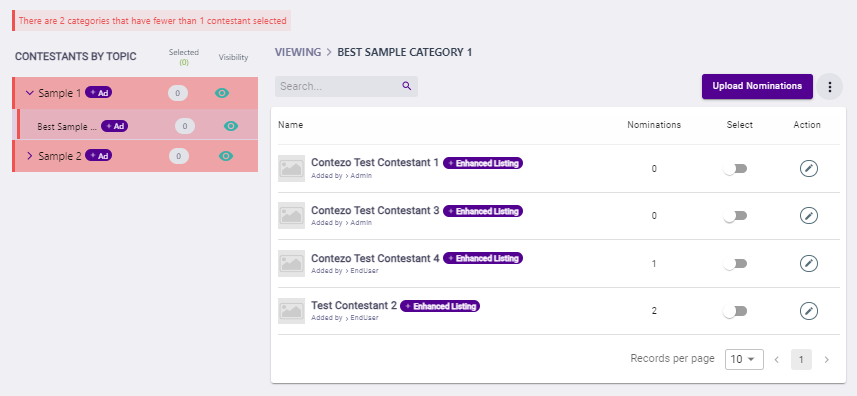This screenshot has width=857, height=396.
Task: Enable select switch for Contezo Test Contestant 4
Action: (x=735, y=264)
